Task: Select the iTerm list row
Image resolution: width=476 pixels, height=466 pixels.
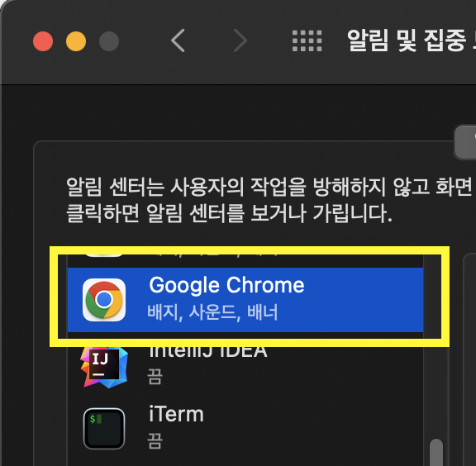Action: (245, 429)
